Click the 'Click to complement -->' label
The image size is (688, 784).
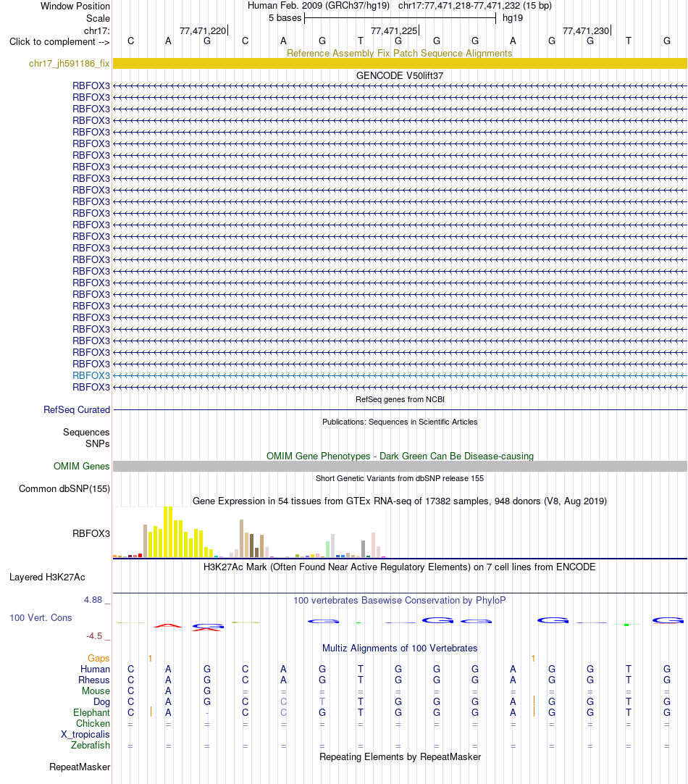[x=59, y=42]
